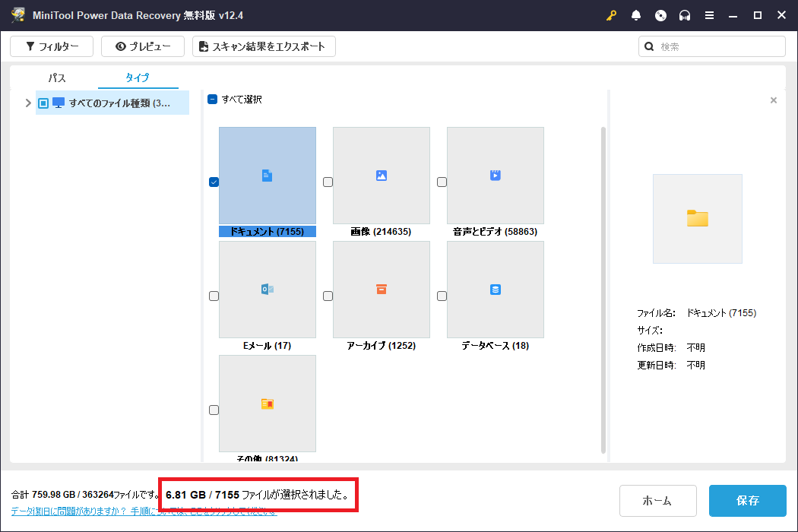Image resolution: width=798 pixels, height=532 pixels.
Task: Switch to the パス tab
Action: pos(57,78)
